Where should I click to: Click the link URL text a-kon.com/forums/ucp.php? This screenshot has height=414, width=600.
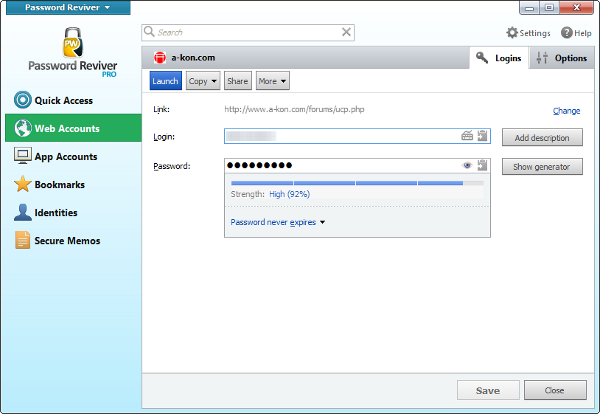(x=294, y=109)
